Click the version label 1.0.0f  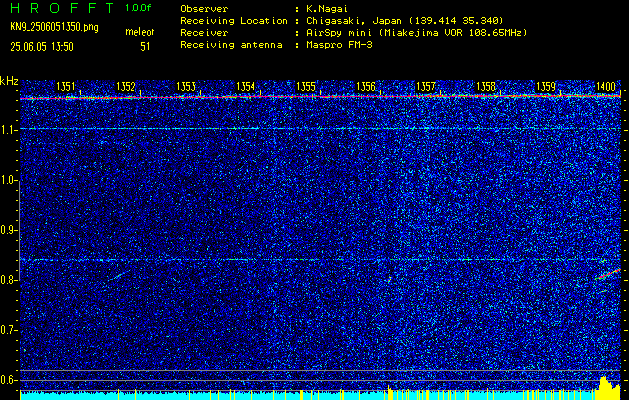click(138, 8)
